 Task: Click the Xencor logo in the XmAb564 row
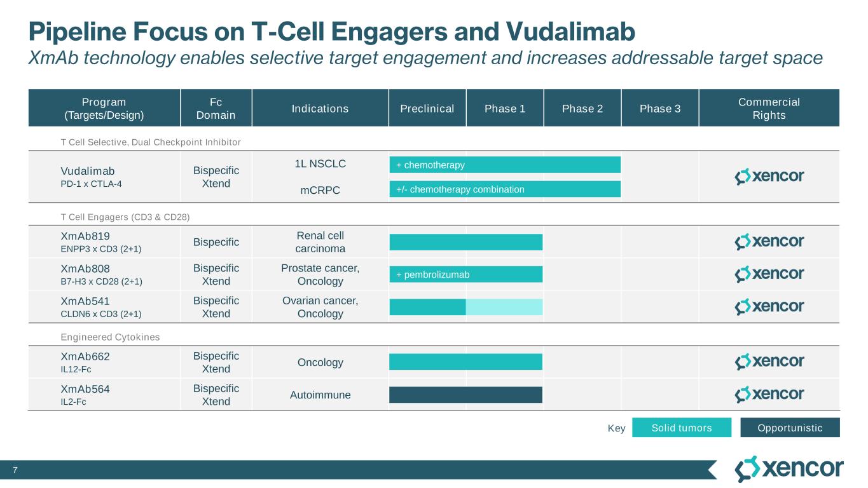point(769,395)
